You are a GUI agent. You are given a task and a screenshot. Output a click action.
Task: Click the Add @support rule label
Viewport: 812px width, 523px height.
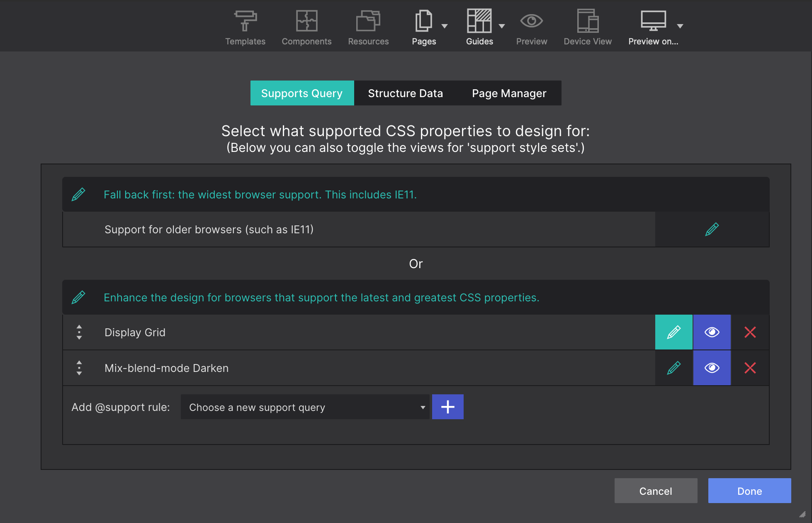(x=121, y=407)
